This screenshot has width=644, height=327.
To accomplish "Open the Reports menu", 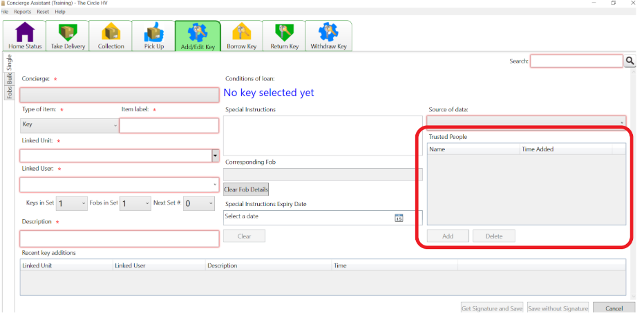I will click(x=23, y=12).
